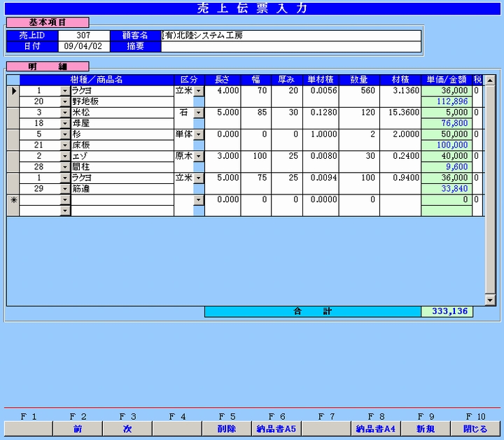
Task: Focus the 日付 field showing 09/04/02
Action: pos(83,47)
